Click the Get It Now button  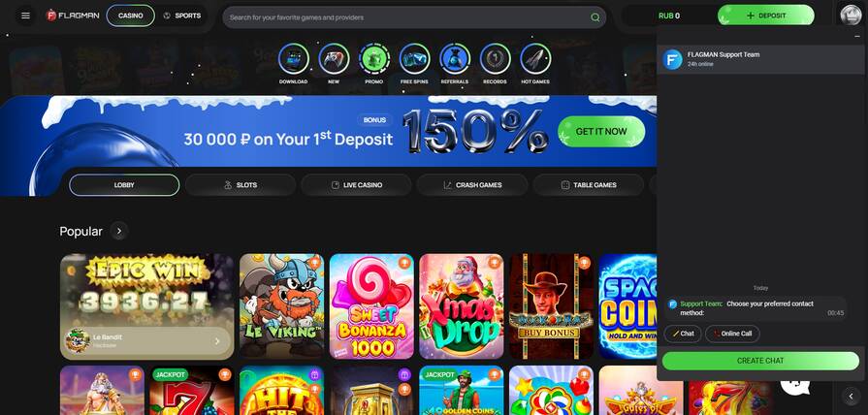[x=601, y=132]
